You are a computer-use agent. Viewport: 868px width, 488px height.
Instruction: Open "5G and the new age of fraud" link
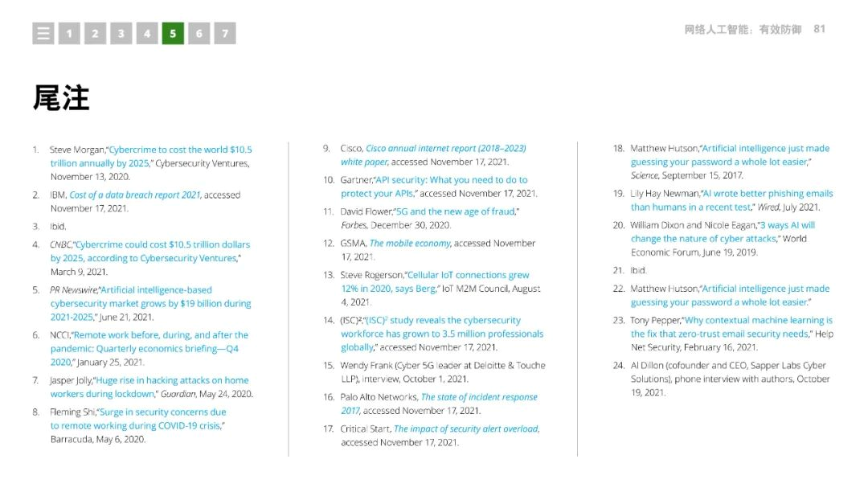pyautogui.click(x=457, y=211)
